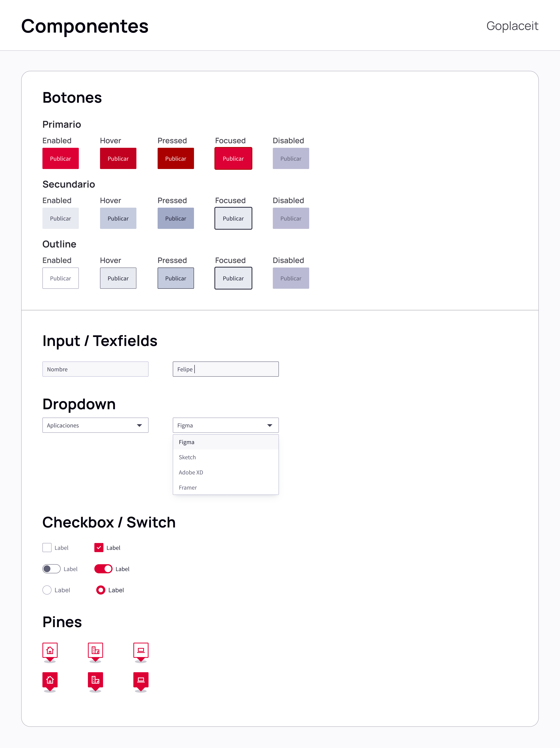
Task: Uncheck the red checked Label checkbox
Action: (99, 547)
